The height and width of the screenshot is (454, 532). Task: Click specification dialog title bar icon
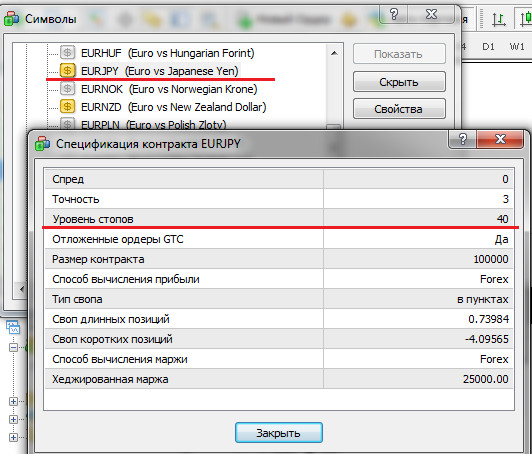pos(42,144)
